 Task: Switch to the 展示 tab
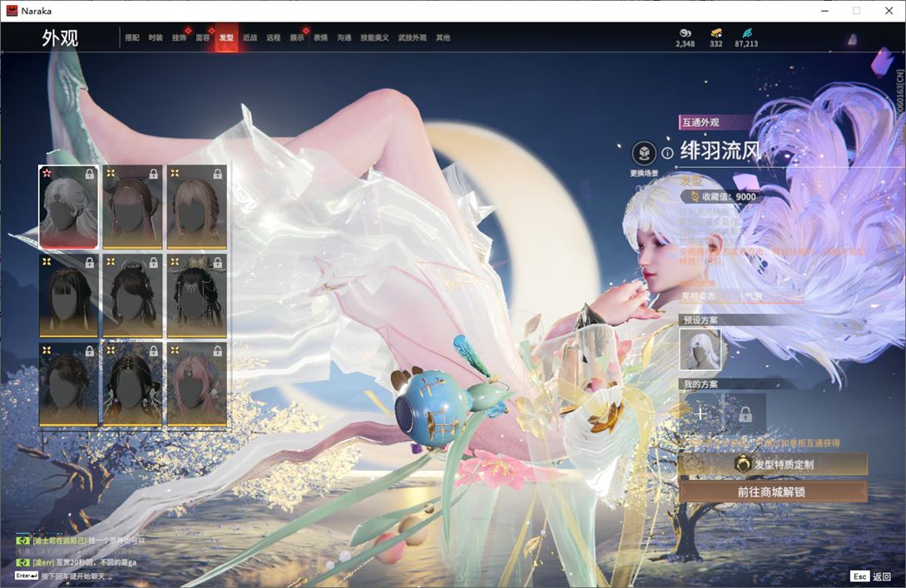297,37
